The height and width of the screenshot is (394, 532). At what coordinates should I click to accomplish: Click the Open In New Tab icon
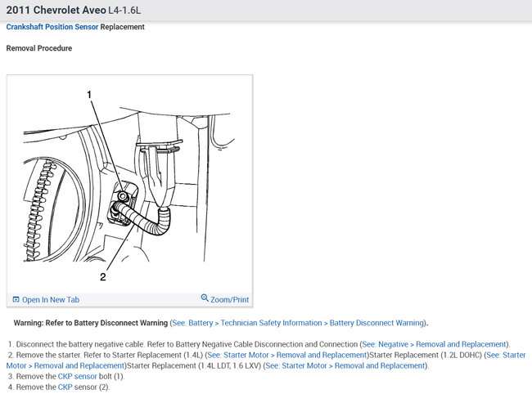[x=16, y=299]
